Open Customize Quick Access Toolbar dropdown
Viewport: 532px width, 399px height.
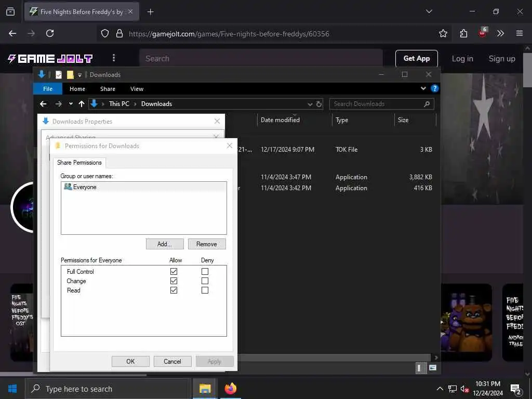click(x=79, y=75)
